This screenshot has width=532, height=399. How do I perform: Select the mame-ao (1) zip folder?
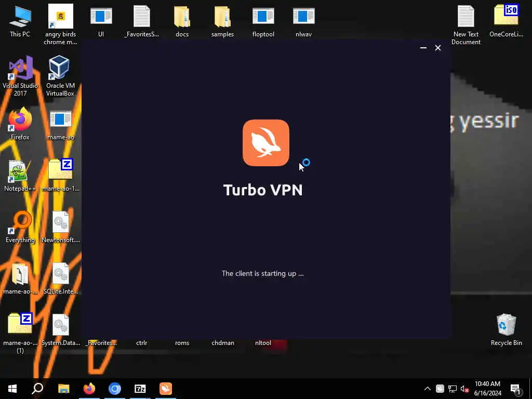pyautogui.click(x=20, y=333)
